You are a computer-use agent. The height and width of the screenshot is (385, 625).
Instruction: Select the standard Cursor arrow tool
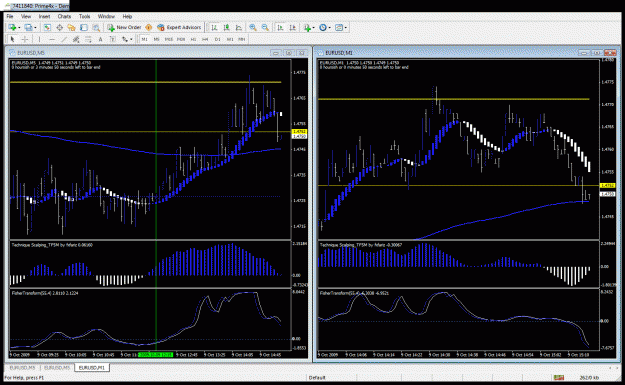12,39
